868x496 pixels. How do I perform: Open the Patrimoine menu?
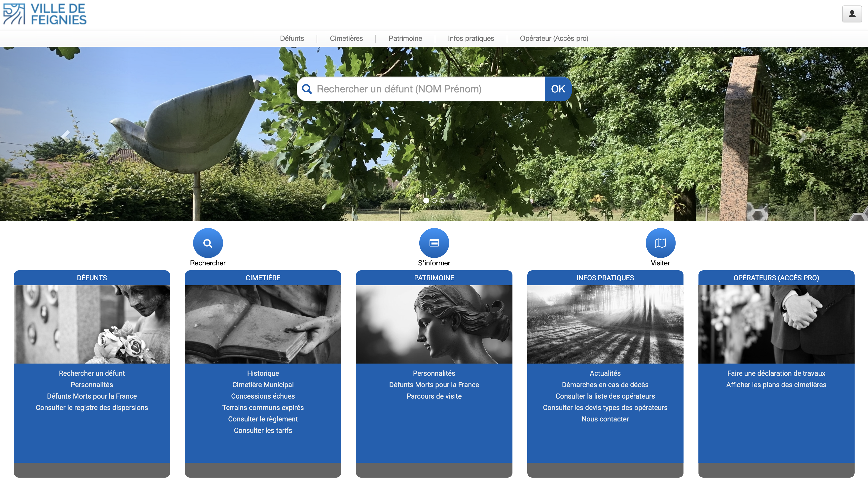click(405, 39)
